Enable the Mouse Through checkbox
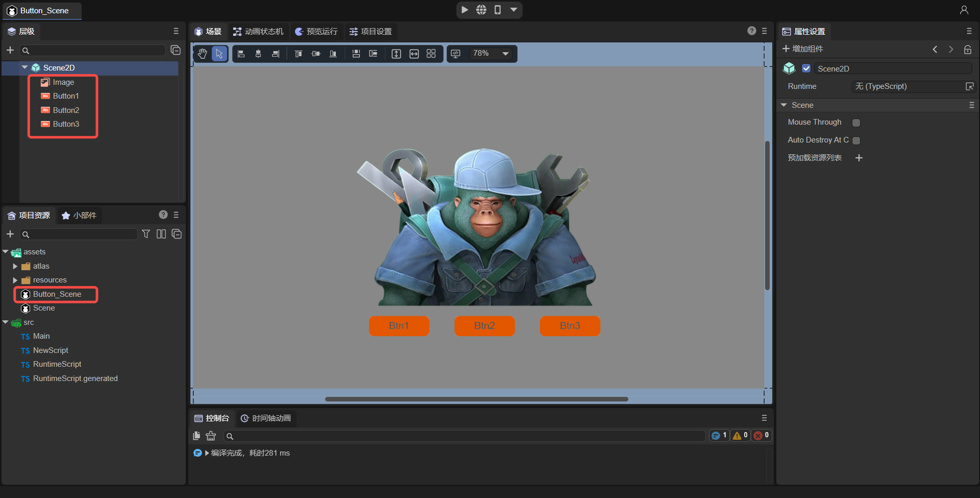The image size is (980, 498). pos(856,123)
